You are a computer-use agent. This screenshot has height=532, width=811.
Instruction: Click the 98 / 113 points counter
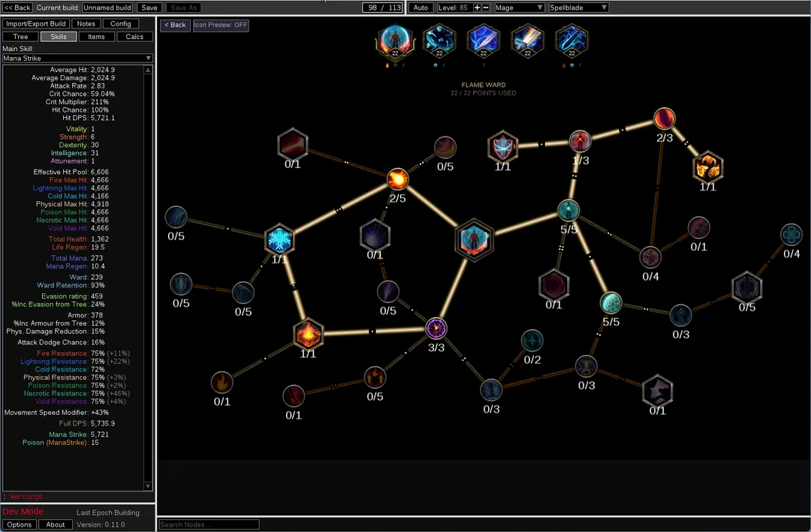(381, 8)
